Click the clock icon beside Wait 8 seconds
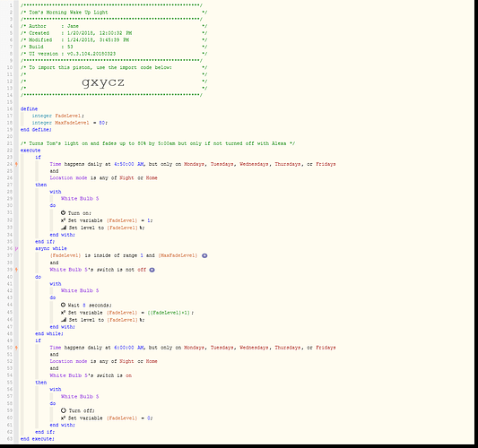This screenshot has width=478, height=448. 63,305
